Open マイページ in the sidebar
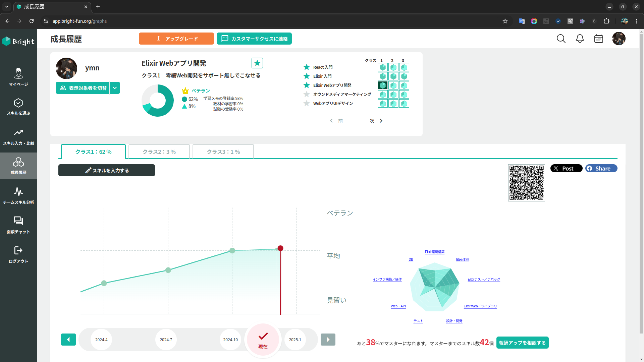 18,77
